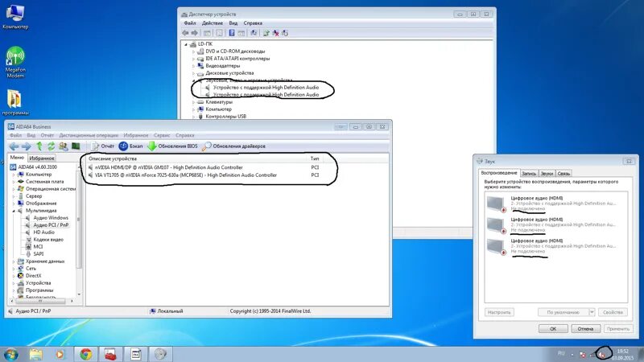The height and width of the screenshot is (362, 644).
Task: Expand Хранение данных node in AIDA64 tree
Action: [x=14, y=261]
